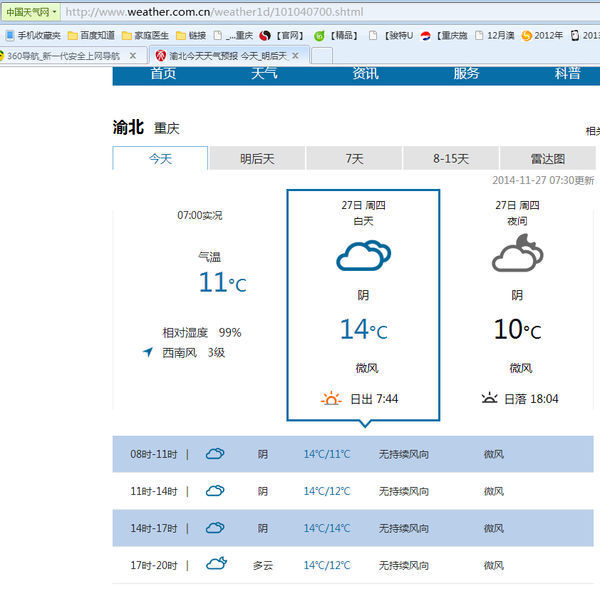The height and width of the screenshot is (589, 600).
Task: Open the 链接 bookmark folder
Action: tap(191, 36)
